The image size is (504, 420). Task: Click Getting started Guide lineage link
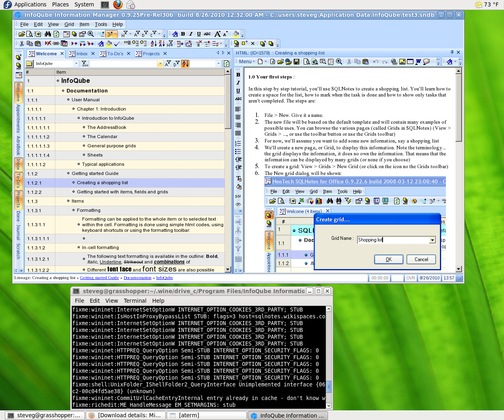99,278
